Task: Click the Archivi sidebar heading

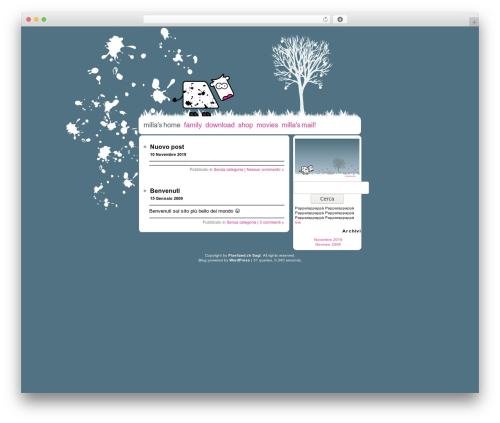Action: [351, 231]
